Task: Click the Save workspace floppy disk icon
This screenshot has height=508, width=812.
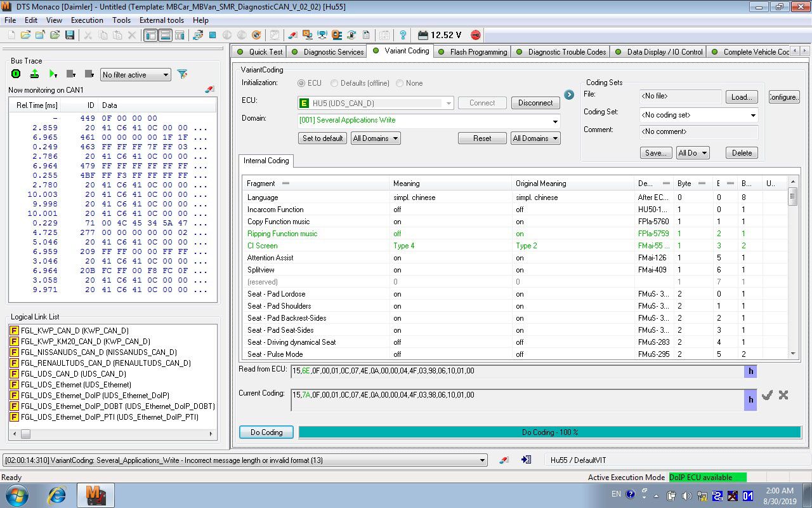Action: pyautogui.click(x=70, y=35)
